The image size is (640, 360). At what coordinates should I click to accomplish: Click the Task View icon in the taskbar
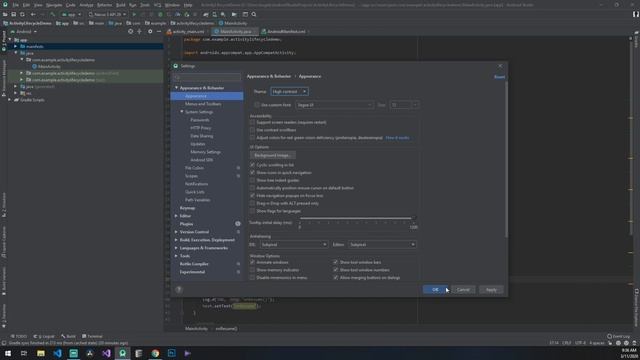click(x=24, y=353)
